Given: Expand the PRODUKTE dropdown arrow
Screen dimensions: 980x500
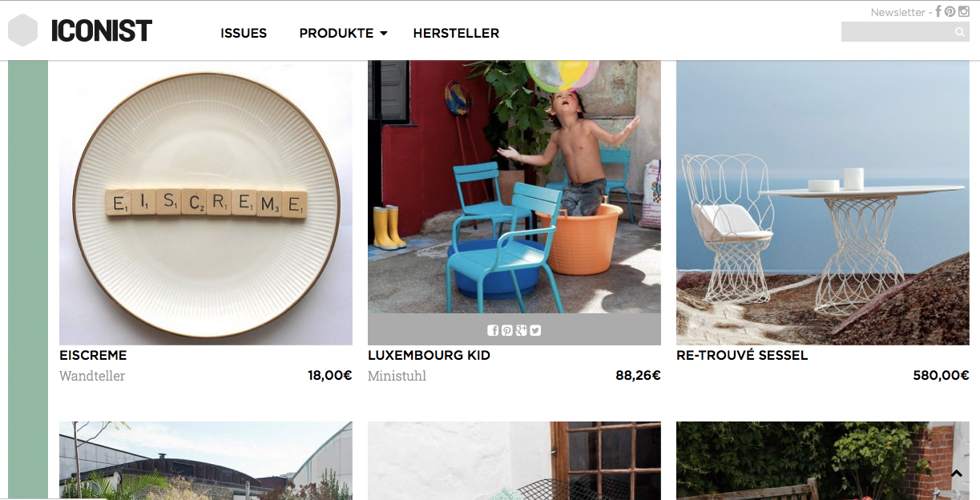Looking at the screenshot, I should [x=384, y=34].
